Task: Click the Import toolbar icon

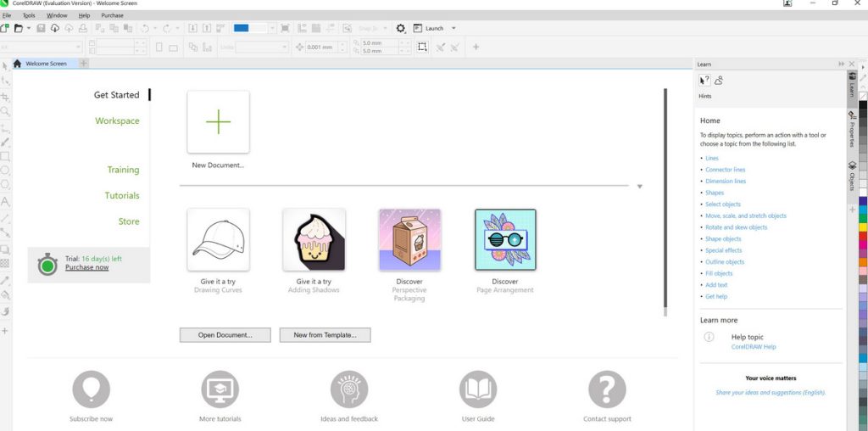Action: 192,28
